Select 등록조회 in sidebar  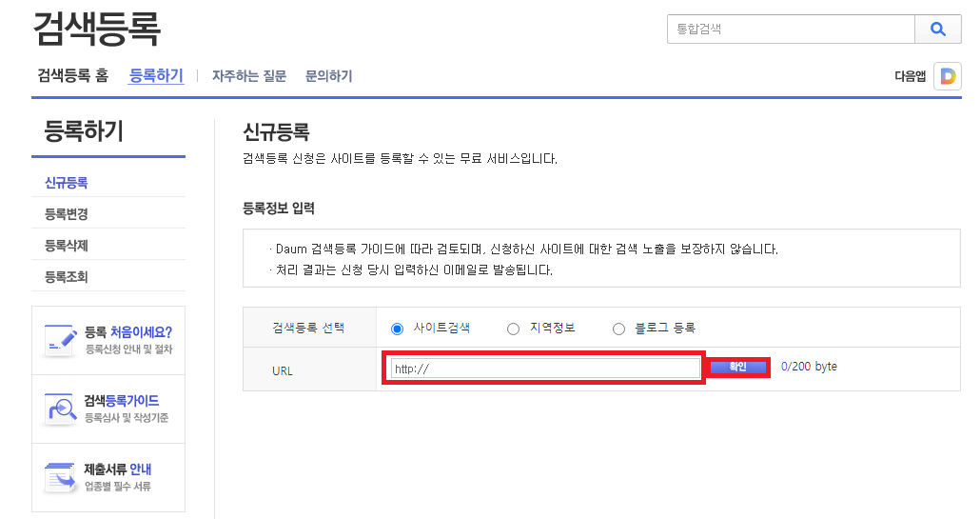coord(67,276)
